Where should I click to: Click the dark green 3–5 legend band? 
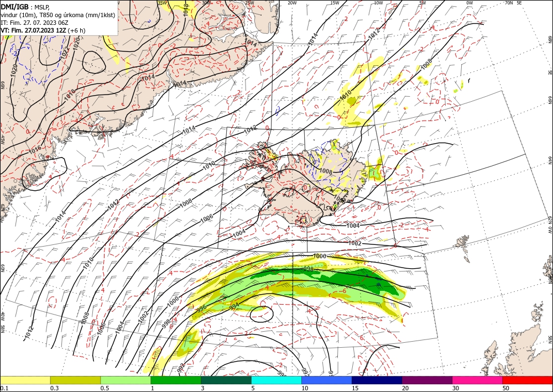(226, 380)
